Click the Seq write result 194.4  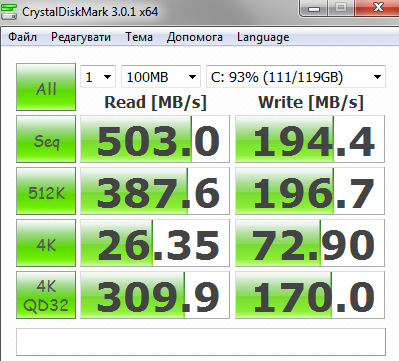pyautogui.click(x=310, y=139)
